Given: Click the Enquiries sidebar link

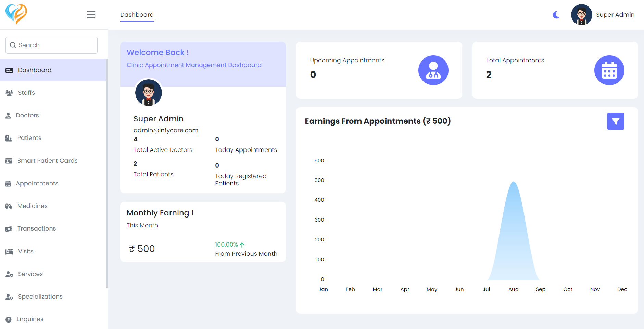Looking at the screenshot, I should point(30,319).
